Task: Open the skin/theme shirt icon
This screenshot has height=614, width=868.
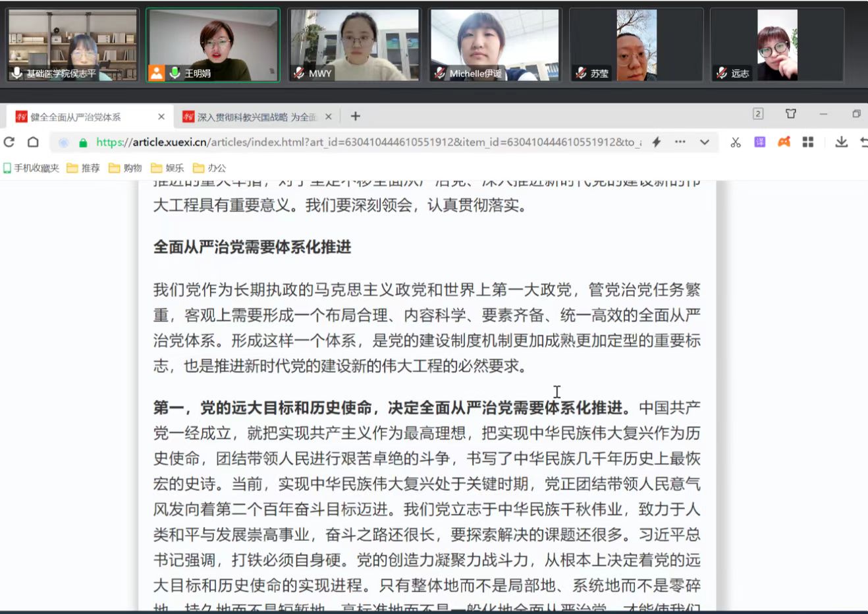Action: (791, 114)
